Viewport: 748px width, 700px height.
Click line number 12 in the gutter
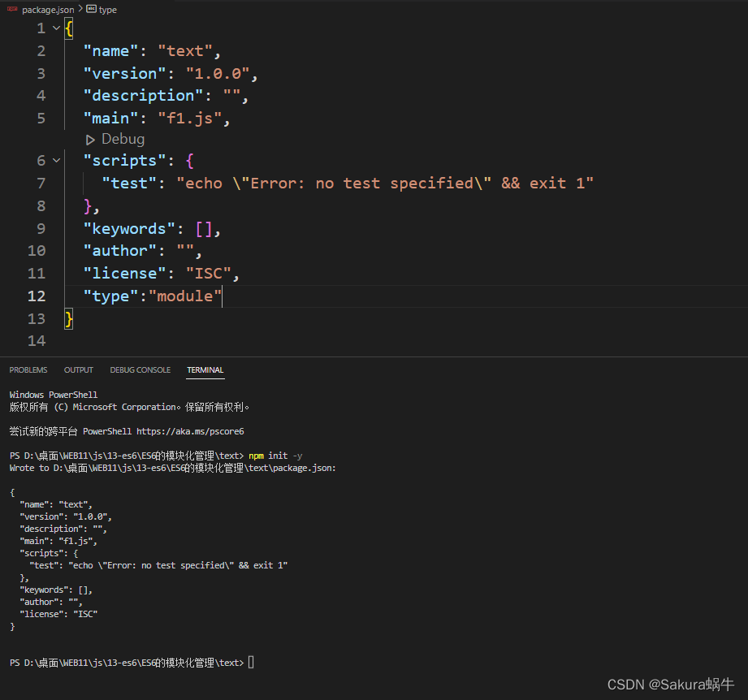37,296
